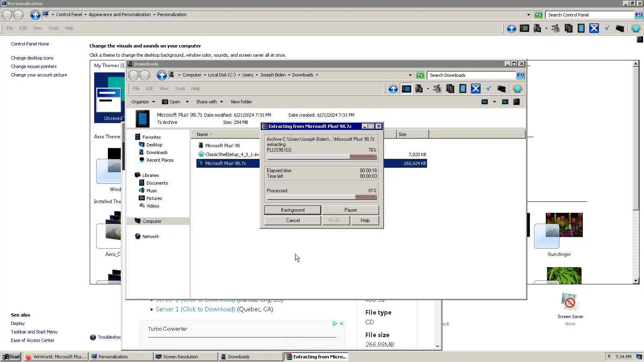Click the stacked-pages copy icon in Personalization toolbar
The height and width of the screenshot is (362, 644).
(x=568, y=29)
